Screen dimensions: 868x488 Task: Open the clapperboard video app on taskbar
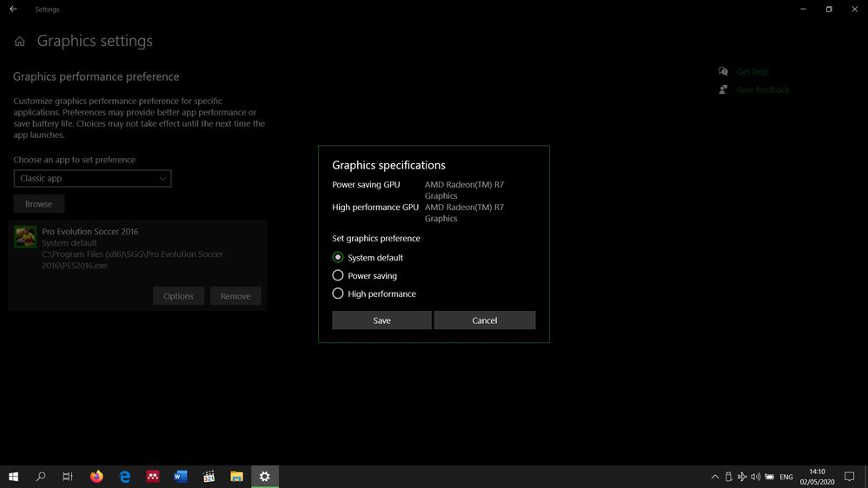pos(209,477)
